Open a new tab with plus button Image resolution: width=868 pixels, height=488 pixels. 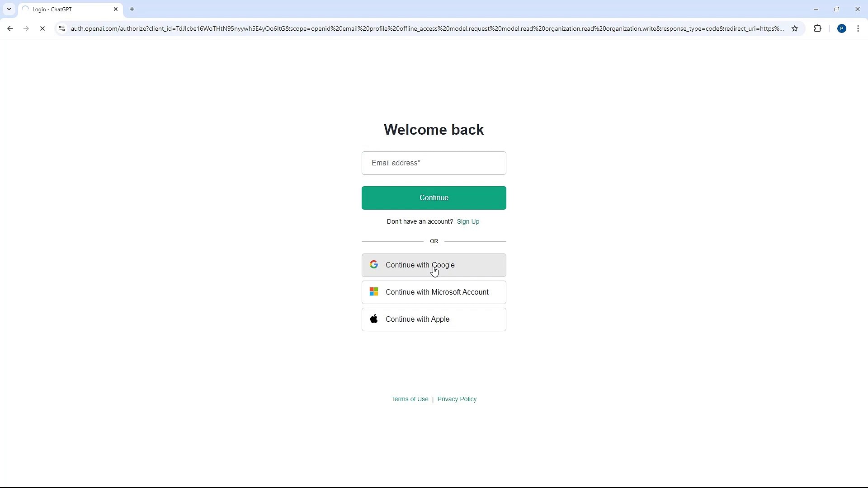(x=132, y=9)
